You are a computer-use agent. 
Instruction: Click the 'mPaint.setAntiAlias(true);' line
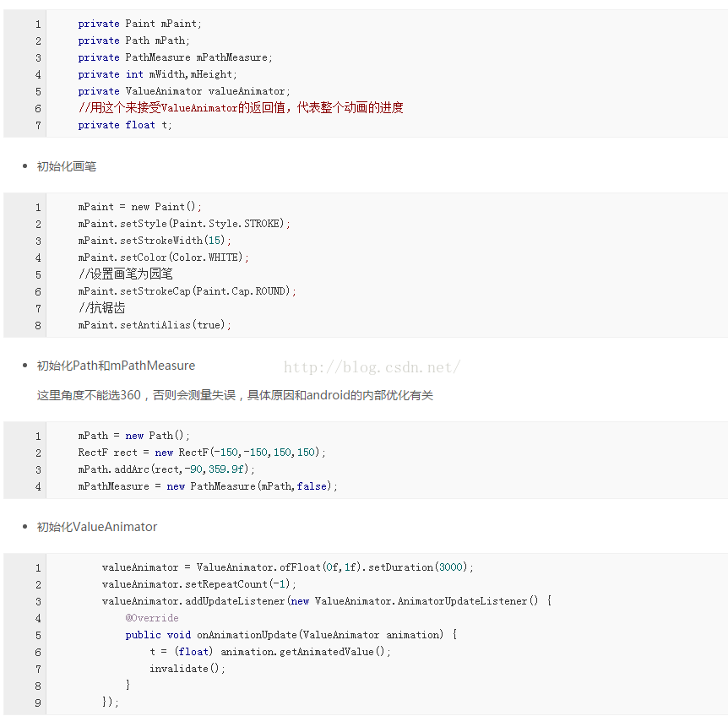(x=155, y=325)
